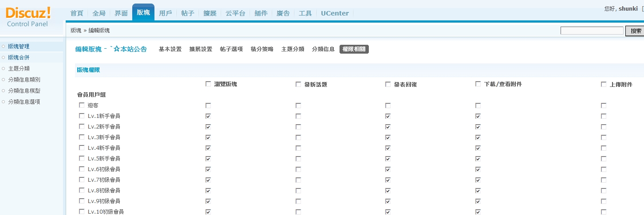The height and width of the screenshot is (215, 644).
Task: Toggle the 瀏覽版塊 column header checkbox
Action: 208,84
